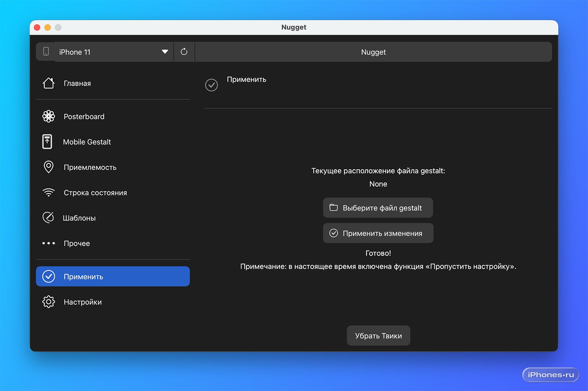Click the gear icon for Настройки
The width and height of the screenshot is (588, 391).
49,302
